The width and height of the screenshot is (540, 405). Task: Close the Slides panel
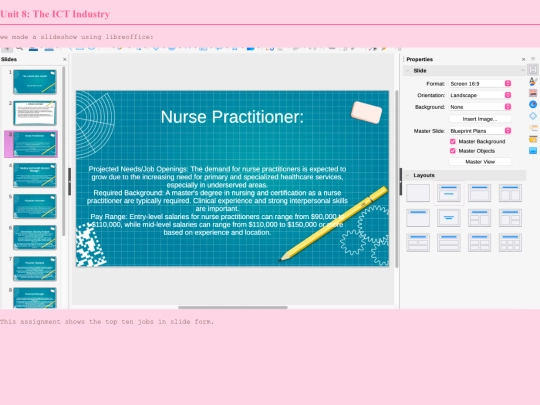tap(65, 59)
